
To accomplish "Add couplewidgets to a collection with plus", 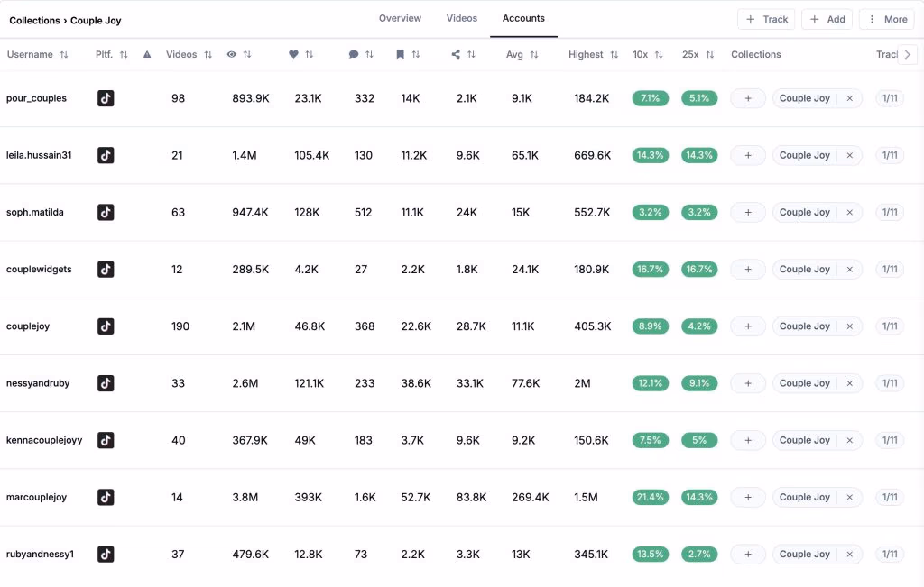I will coord(747,269).
